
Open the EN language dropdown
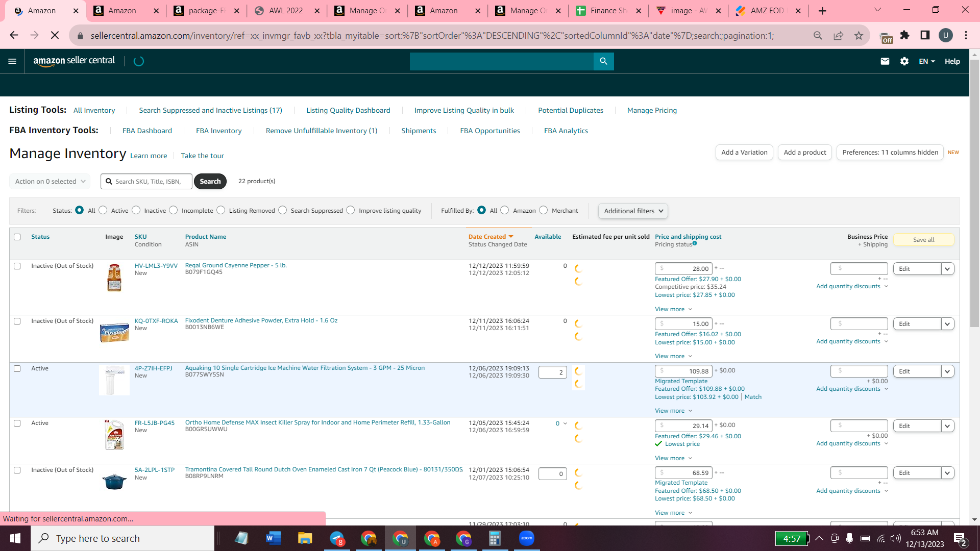tap(926, 61)
